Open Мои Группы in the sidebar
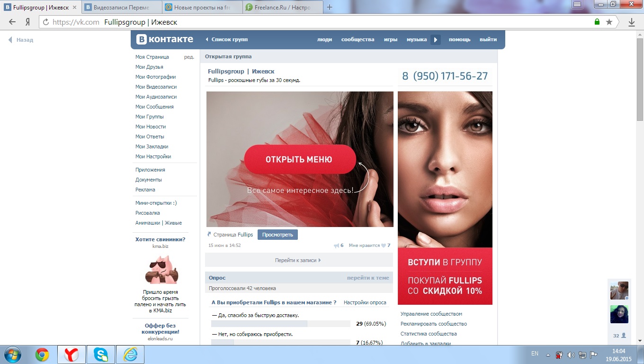This screenshot has height=364, width=644. pyautogui.click(x=149, y=117)
